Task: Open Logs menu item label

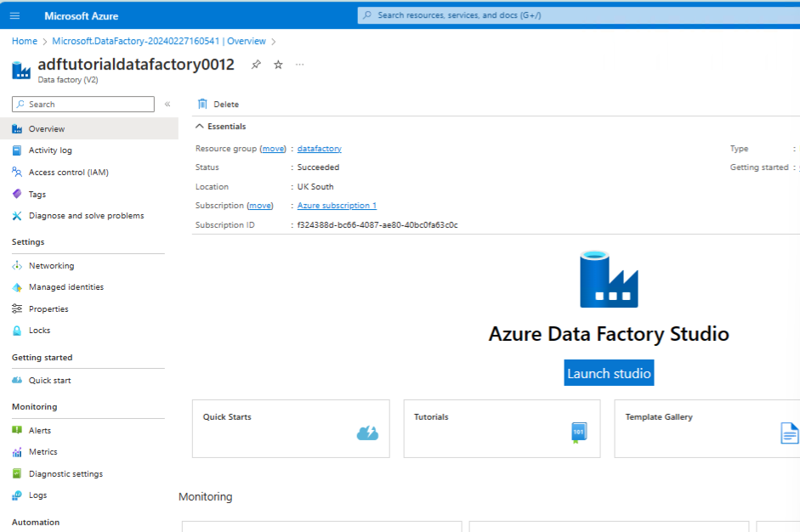Action: (x=37, y=495)
